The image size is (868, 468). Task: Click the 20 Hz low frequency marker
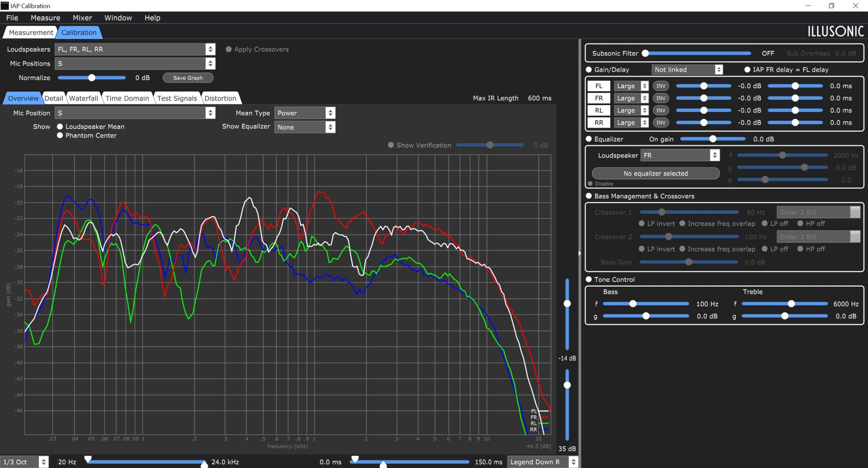click(x=88, y=459)
